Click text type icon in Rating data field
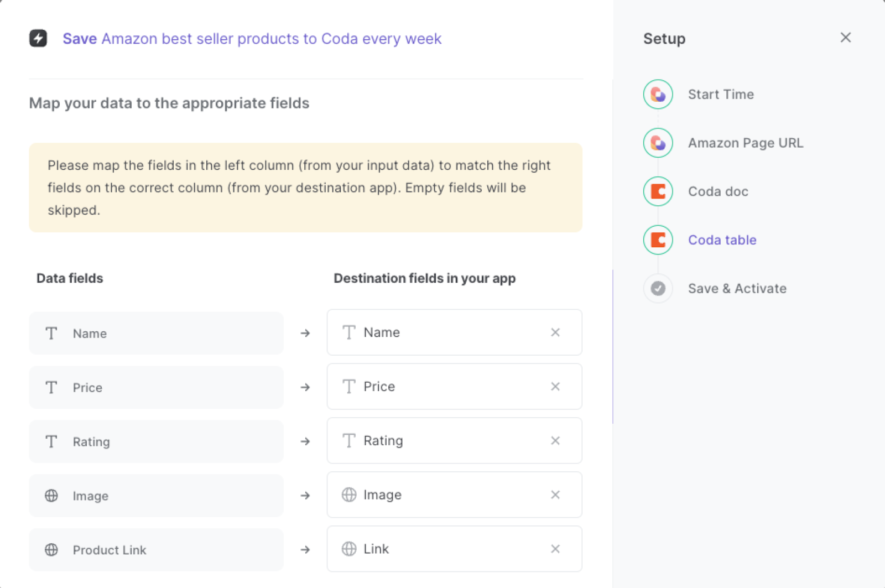885x588 pixels. (x=51, y=441)
